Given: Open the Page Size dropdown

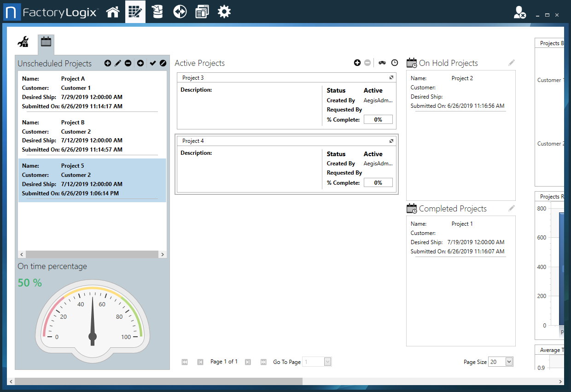Looking at the screenshot, I should 509,362.
